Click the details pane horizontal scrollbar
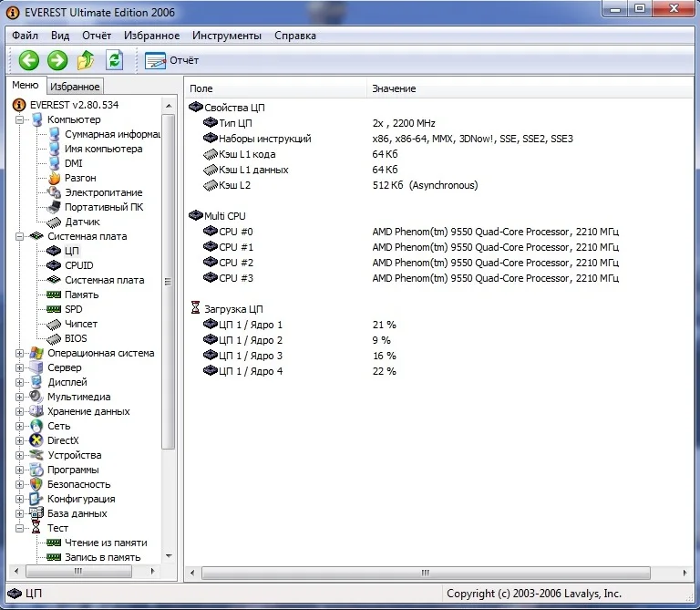 [x=426, y=573]
